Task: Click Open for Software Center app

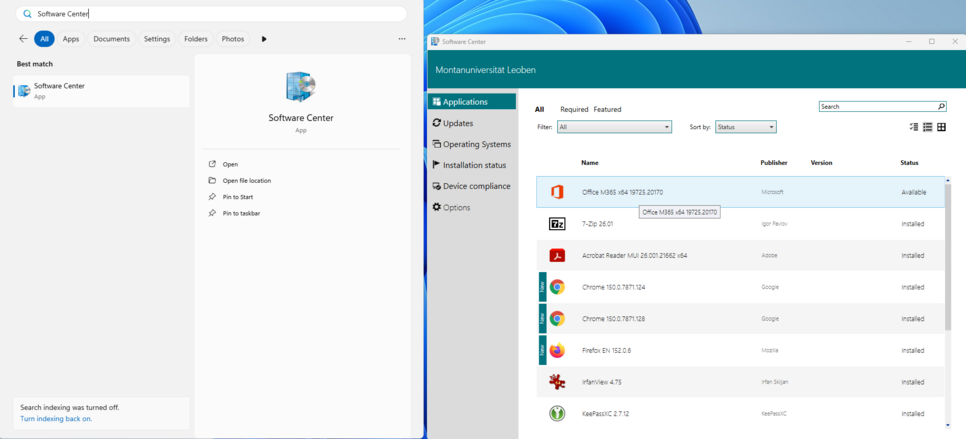Action: click(x=230, y=164)
